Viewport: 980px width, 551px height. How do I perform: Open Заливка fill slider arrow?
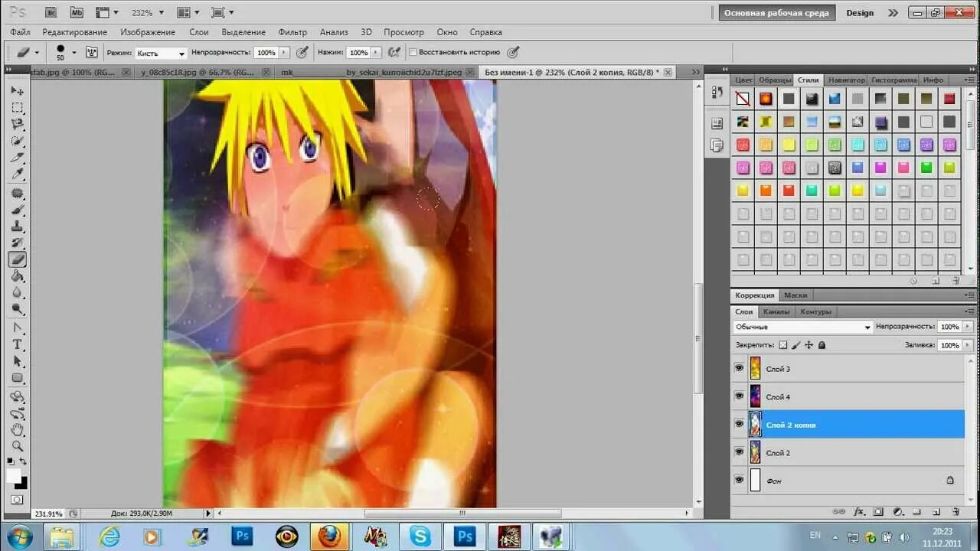point(968,345)
